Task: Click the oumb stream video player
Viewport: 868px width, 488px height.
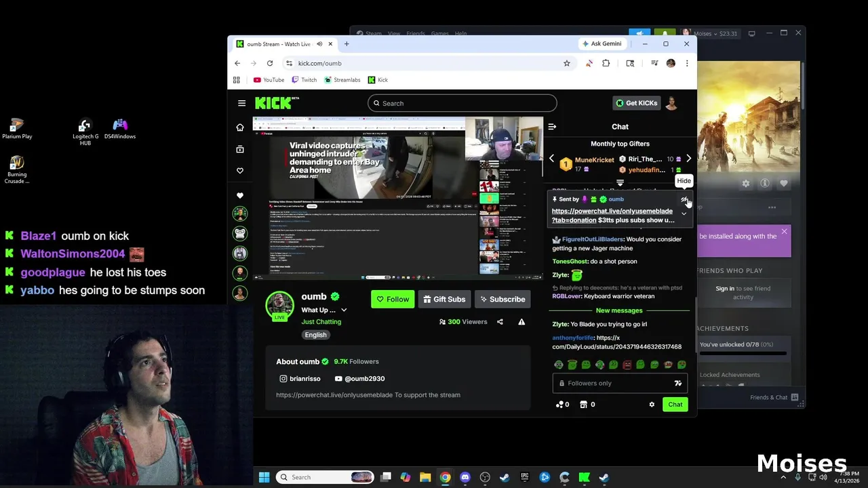Action: click(398, 198)
